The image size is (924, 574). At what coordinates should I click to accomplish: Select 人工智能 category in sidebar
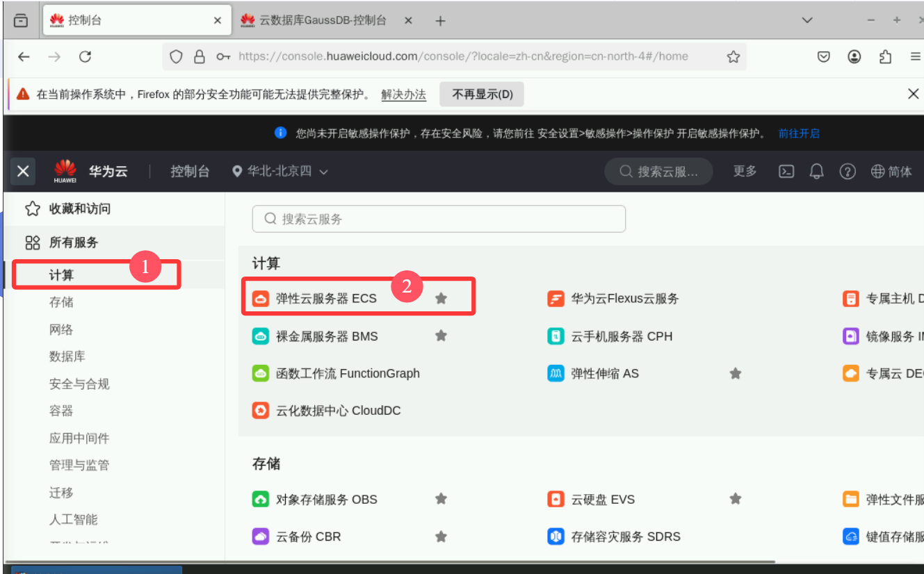(73, 519)
